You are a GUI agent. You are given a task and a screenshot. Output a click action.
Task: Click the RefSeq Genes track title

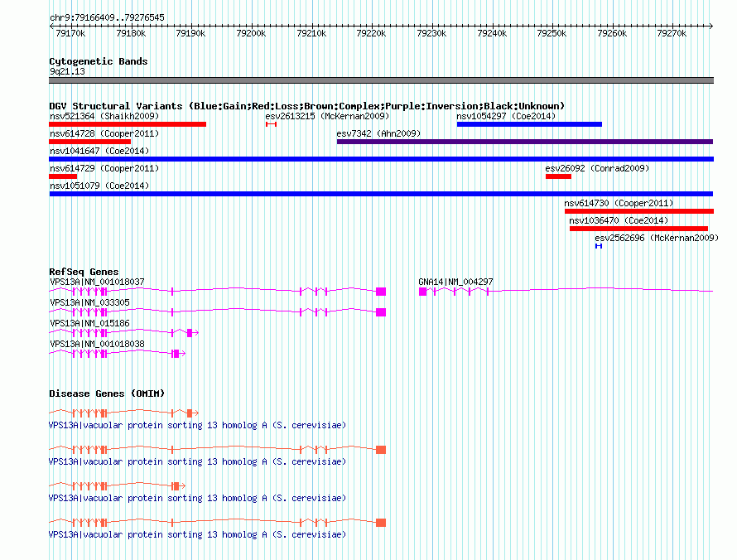[84, 272]
